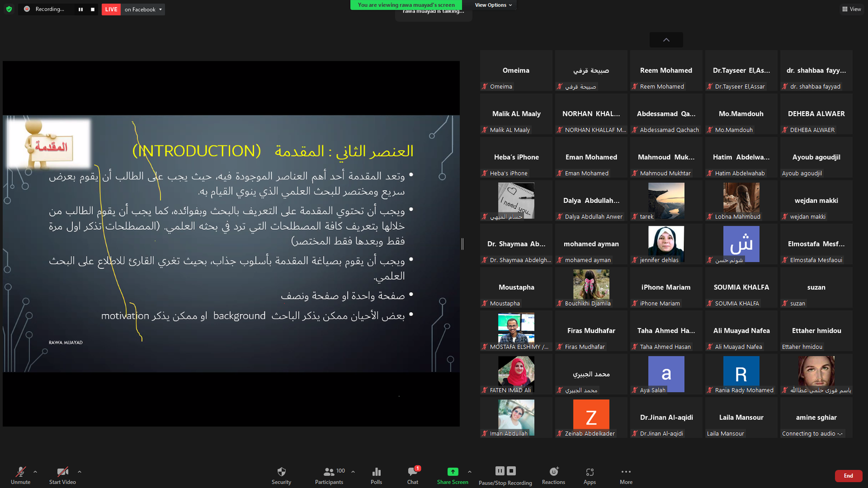
Task: Open the Polls icon
Action: pyautogui.click(x=376, y=476)
